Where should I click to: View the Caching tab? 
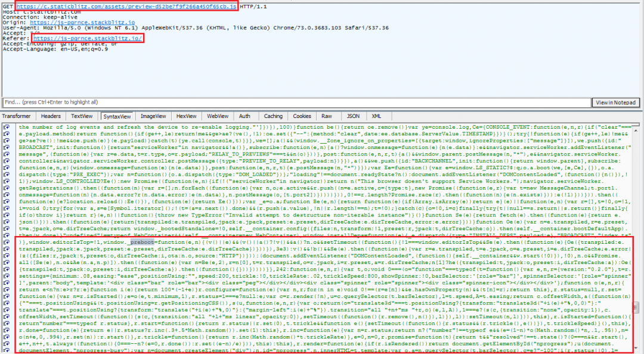point(273,116)
